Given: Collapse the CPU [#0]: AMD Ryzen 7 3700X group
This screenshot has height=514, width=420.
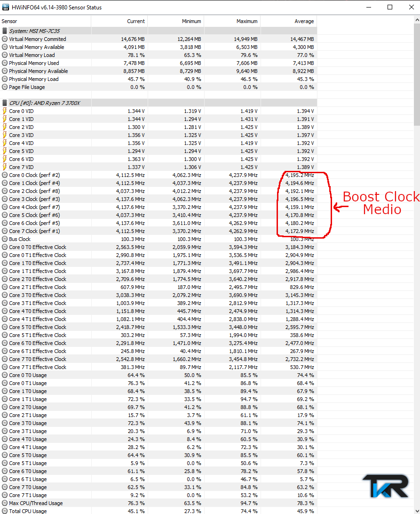Looking at the screenshot, I should click(45, 103).
